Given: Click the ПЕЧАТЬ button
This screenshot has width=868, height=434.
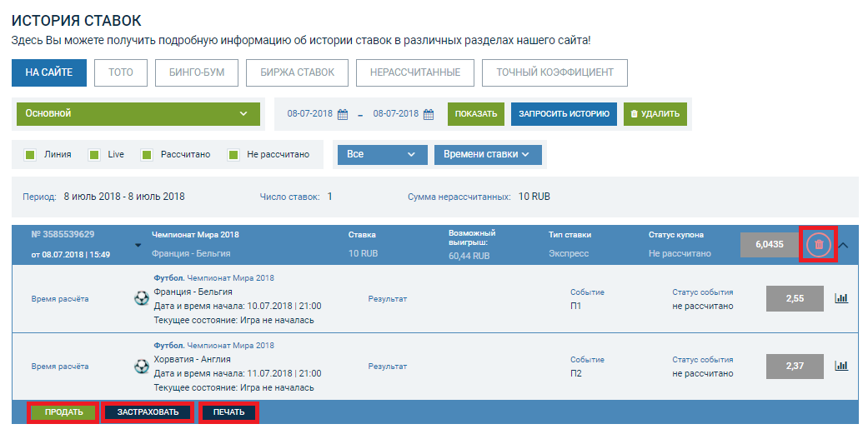Looking at the screenshot, I should click(x=228, y=412).
